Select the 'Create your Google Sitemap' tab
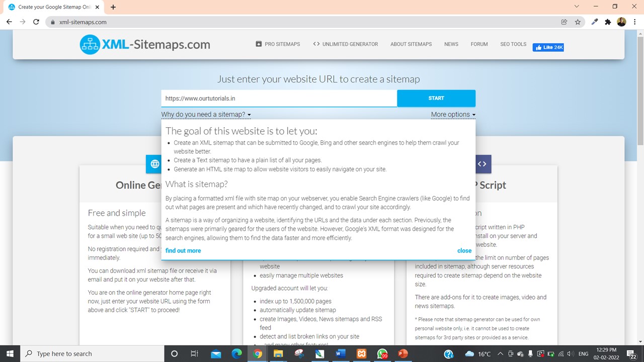 tap(54, 7)
